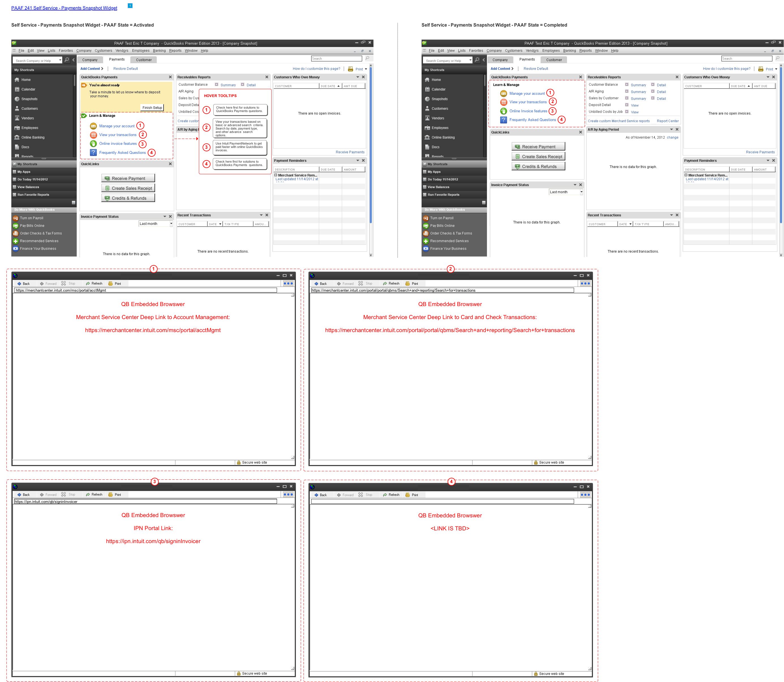This screenshot has width=784, height=682.
Task: Click Refresh in embedded browser 2
Action: click(391, 283)
